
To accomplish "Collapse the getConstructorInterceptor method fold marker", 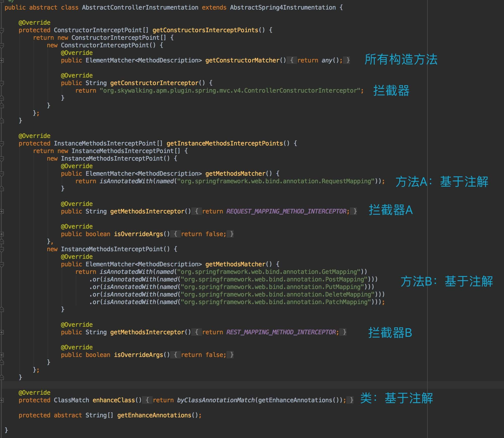I will (2, 83).
